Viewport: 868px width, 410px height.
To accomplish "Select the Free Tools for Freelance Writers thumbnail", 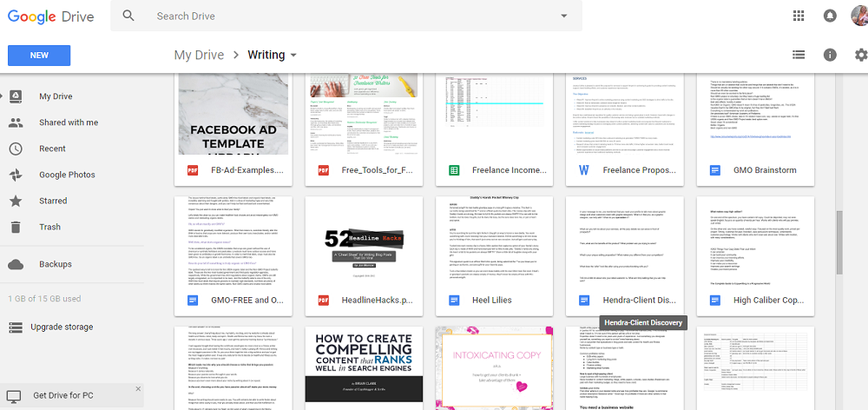I will [364, 114].
